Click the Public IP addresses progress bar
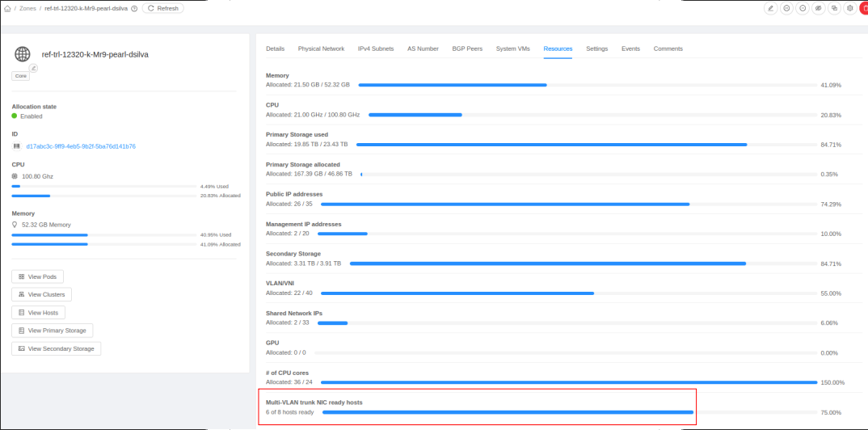 click(x=568, y=204)
